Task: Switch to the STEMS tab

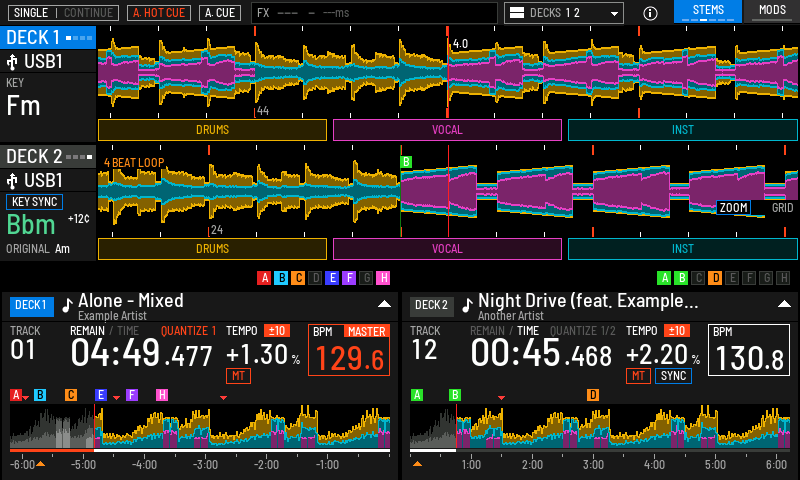Action: pos(708,11)
